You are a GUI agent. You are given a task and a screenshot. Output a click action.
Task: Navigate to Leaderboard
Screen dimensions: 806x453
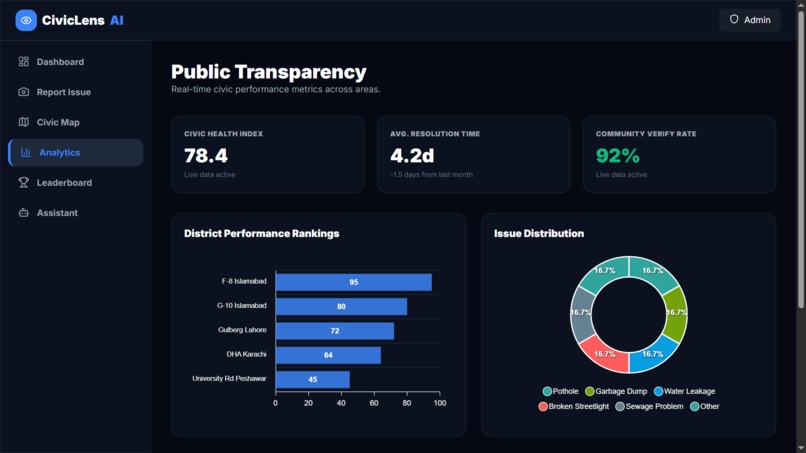[x=76, y=183]
